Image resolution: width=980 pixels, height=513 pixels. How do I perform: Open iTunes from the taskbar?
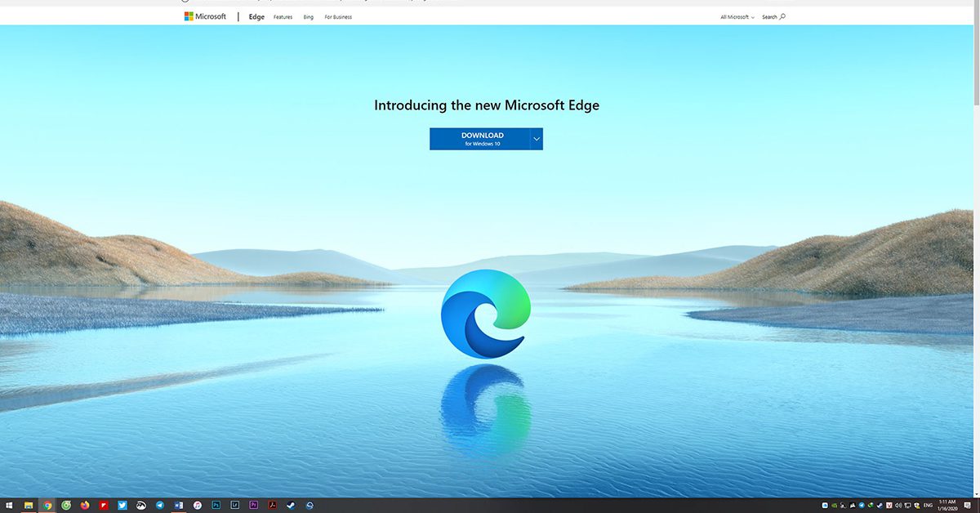[198, 506]
